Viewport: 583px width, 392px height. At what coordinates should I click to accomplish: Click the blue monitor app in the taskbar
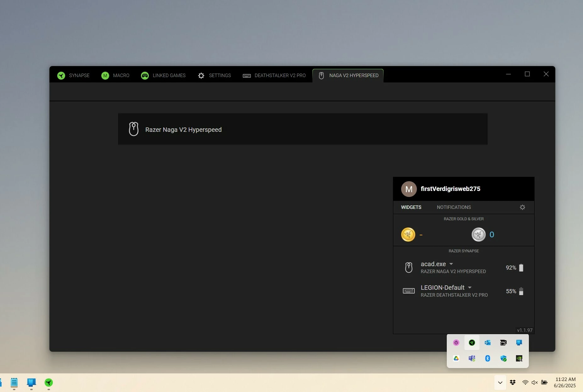(x=31, y=383)
